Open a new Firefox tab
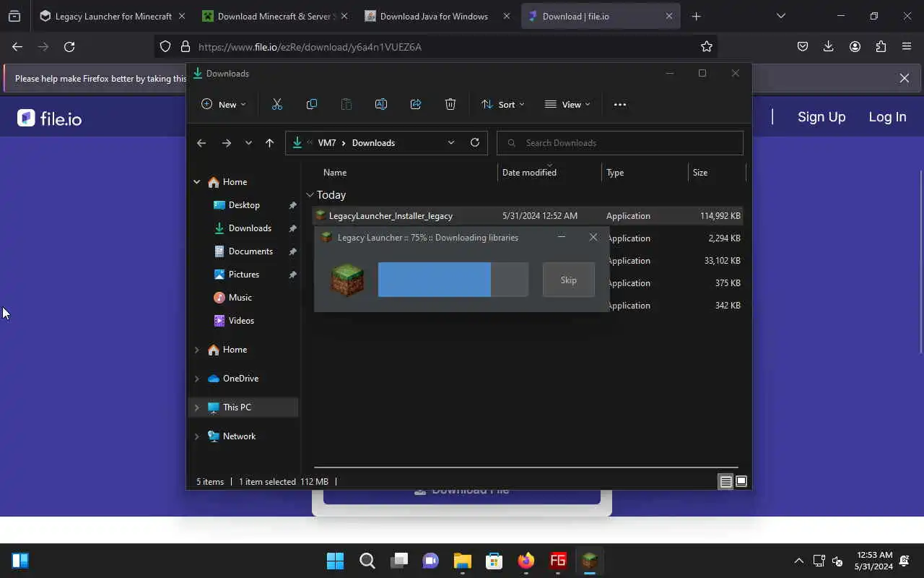The height and width of the screenshot is (578, 924). [x=696, y=16]
